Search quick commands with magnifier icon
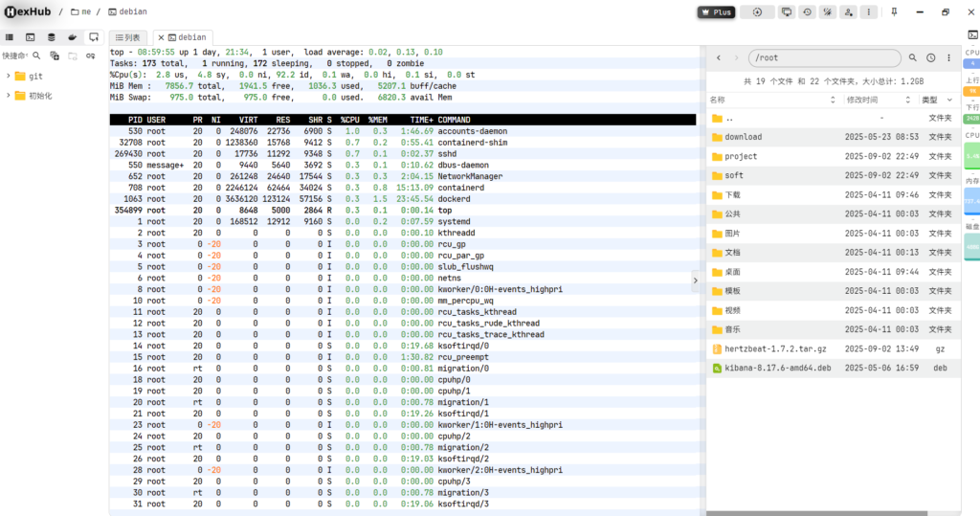980x516 pixels. coord(37,56)
